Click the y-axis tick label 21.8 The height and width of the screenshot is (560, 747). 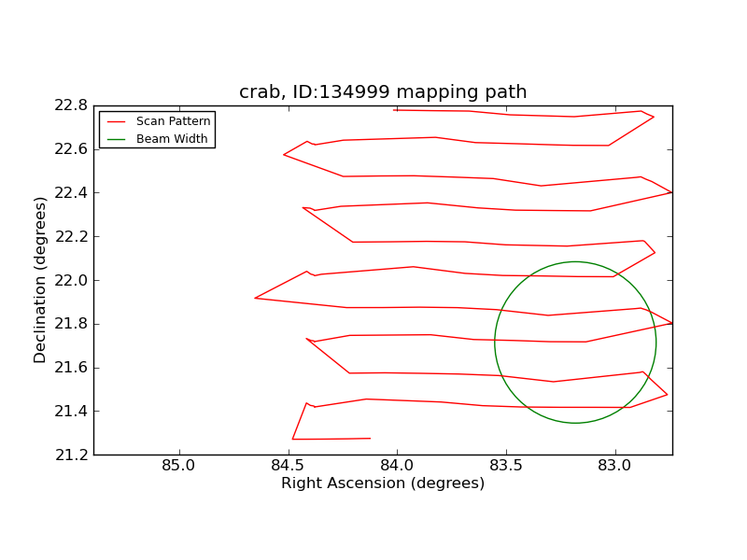[x=71, y=324]
